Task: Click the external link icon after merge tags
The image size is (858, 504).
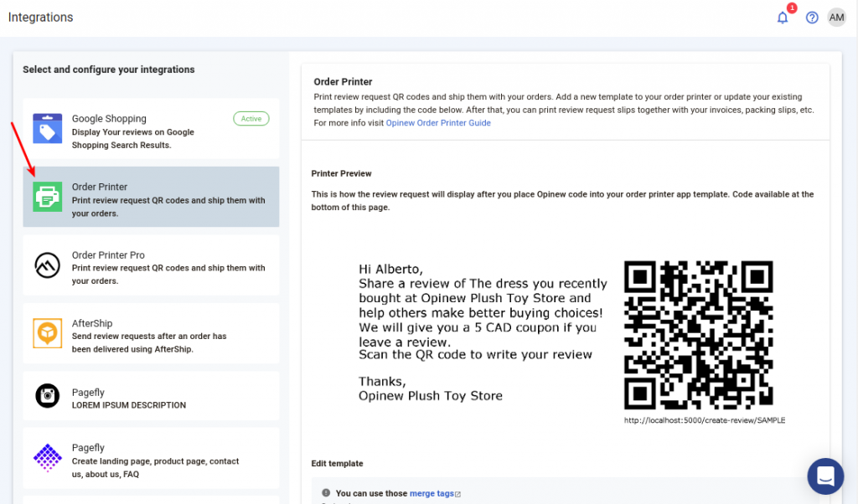Action: tap(458, 494)
